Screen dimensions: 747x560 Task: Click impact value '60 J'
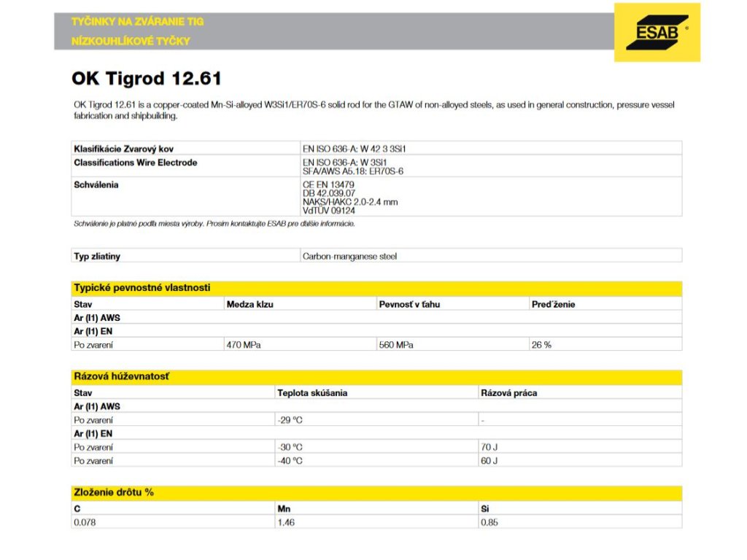[489, 461]
